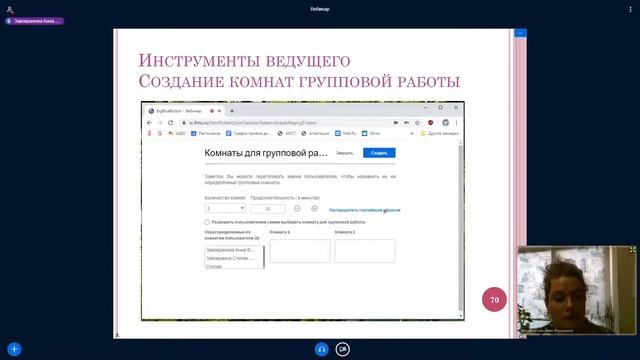Viewport: 640px width, 360px height.
Task: Select Заверанов Степан in unassigned users list
Action: coord(231,258)
